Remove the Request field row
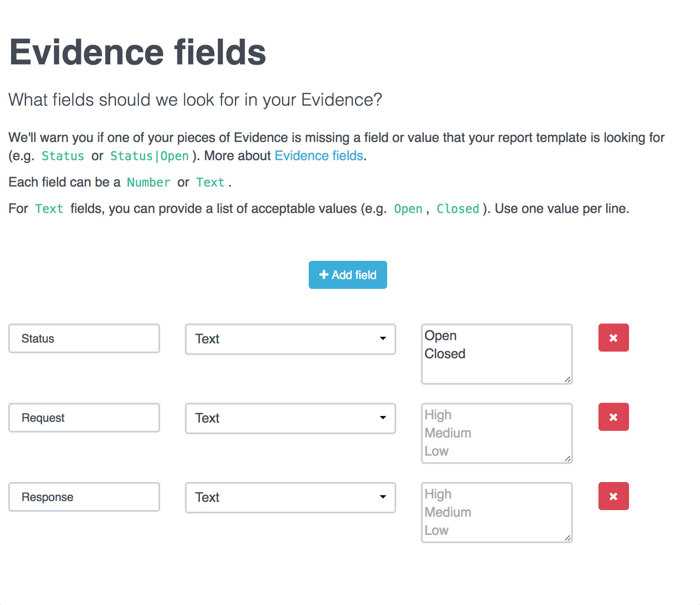Viewport: 700px width, 605px height. (613, 417)
